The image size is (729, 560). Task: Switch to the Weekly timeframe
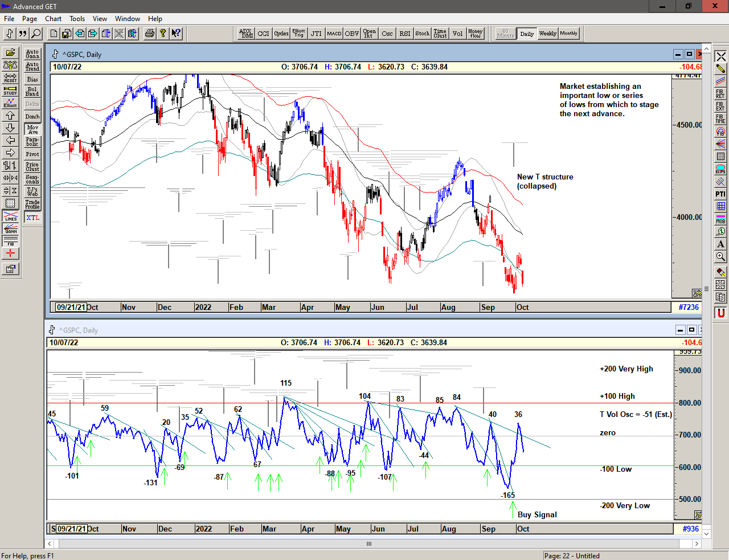547,34
